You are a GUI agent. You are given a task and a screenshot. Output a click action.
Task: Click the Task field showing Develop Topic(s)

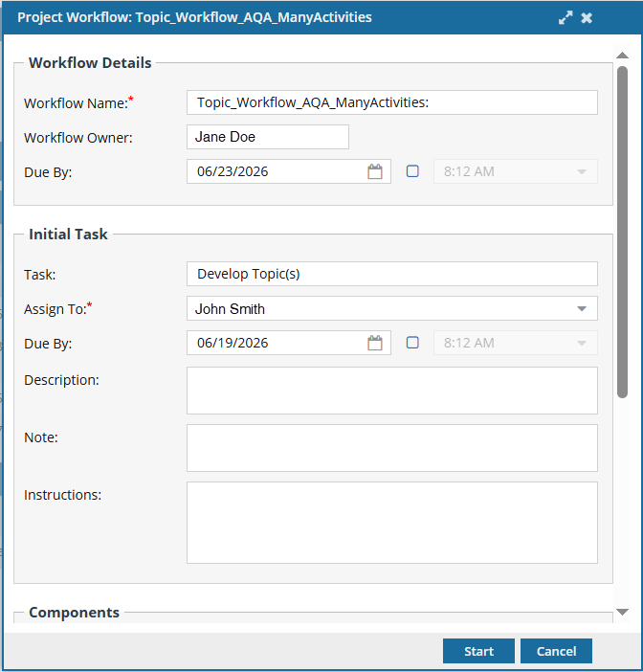coord(392,274)
